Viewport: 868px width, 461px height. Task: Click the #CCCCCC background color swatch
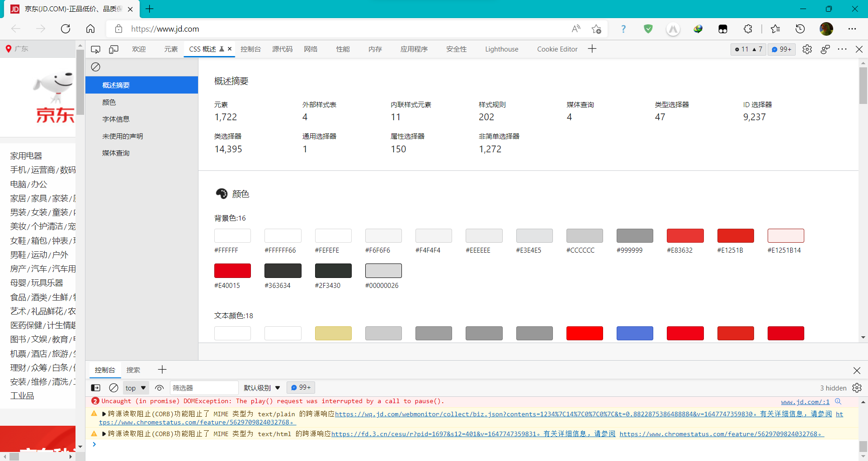point(585,235)
